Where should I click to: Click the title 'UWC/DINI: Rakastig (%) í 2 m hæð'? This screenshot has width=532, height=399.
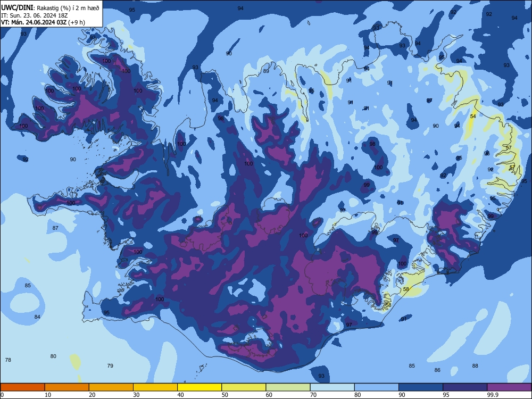click(50, 8)
